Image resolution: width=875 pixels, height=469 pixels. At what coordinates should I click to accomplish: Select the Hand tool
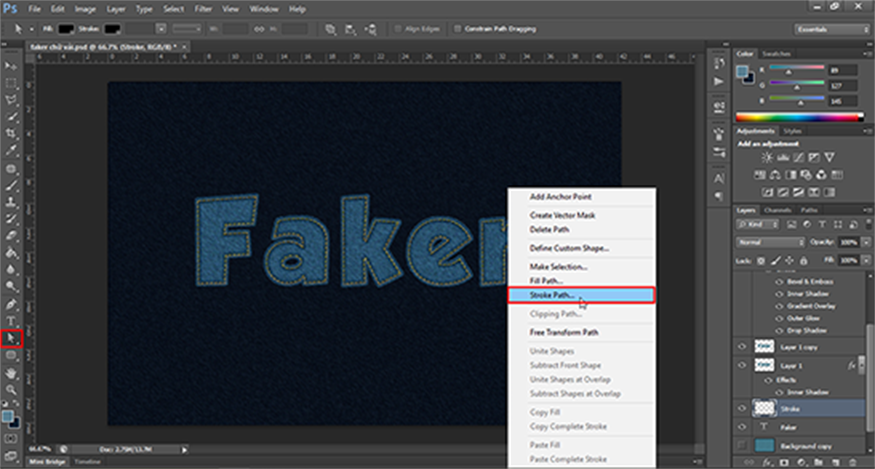12,372
